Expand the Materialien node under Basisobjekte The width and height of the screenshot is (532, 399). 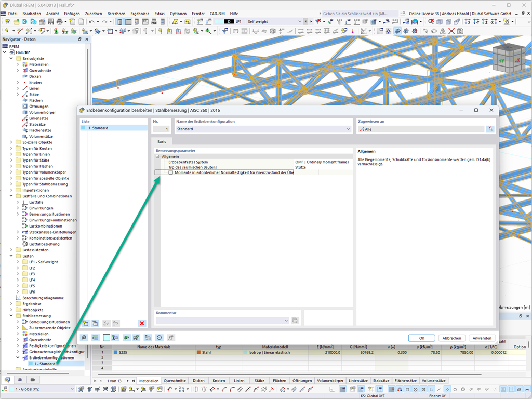point(18,64)
